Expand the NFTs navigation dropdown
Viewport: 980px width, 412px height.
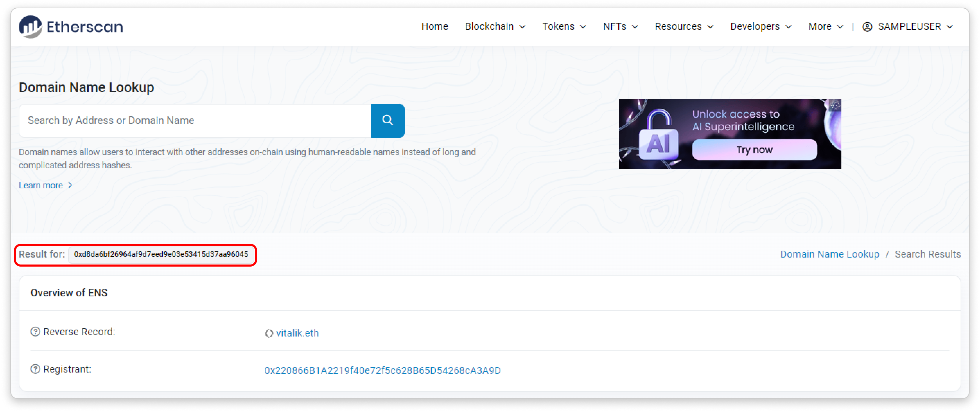click(x=620, y=27)
